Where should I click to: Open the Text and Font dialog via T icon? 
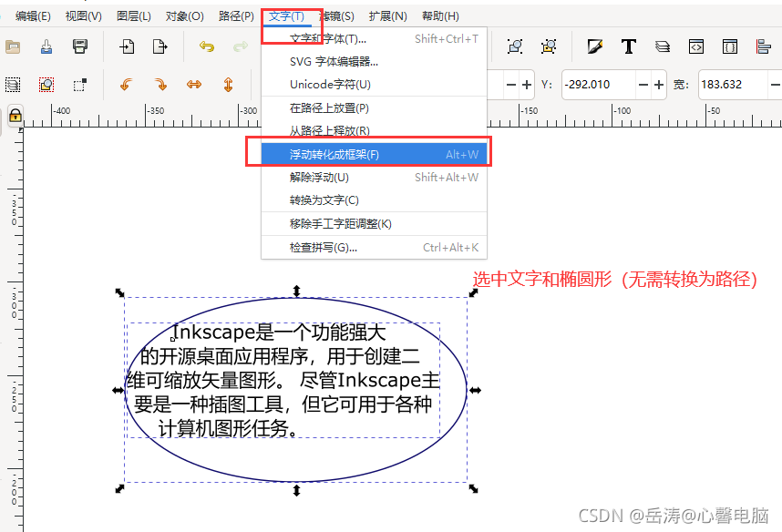click(629, 46)
